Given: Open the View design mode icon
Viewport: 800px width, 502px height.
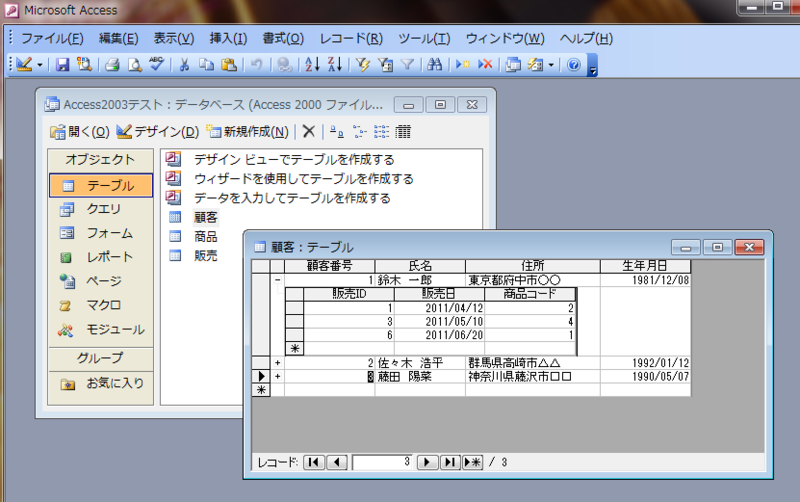Looking at the screenshot, I should 24,64.
